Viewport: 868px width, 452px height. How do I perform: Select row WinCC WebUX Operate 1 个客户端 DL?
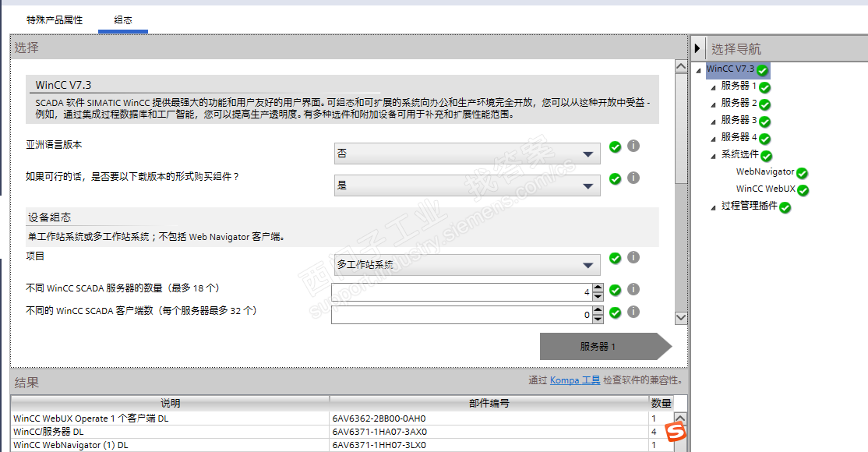coord(342,418)
